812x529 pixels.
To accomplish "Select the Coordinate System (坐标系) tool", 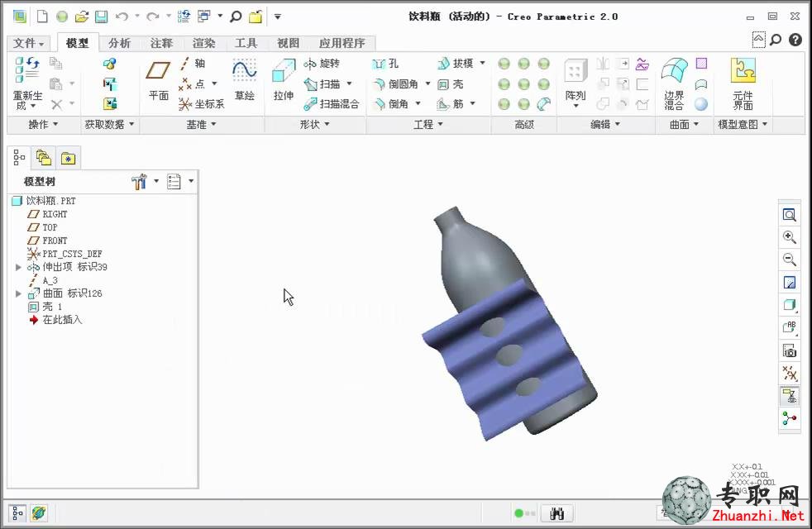I will 202,104.
